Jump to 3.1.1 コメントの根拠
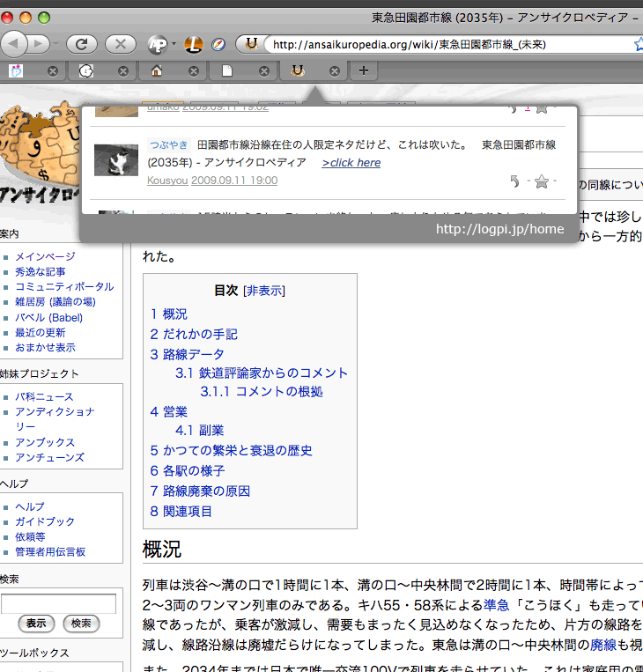 click(x=262, y=391)
